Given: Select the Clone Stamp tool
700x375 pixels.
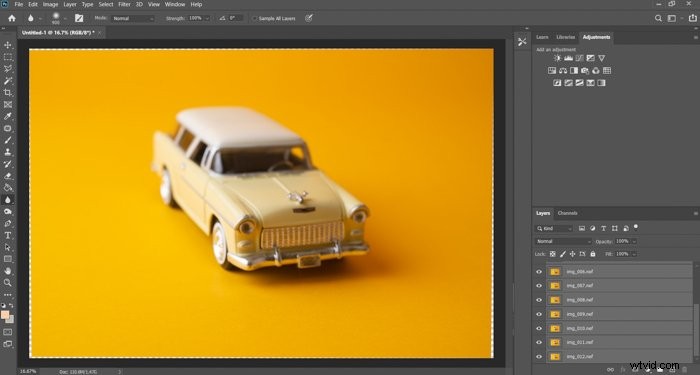Looking at the screenshot, I should pyautogui.click(x=8, y=152).
